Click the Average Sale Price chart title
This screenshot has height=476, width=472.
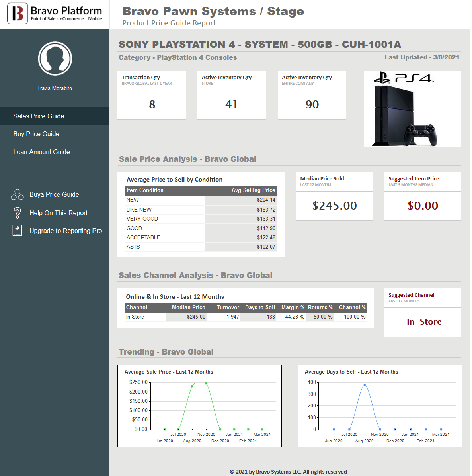pos(169,372)
